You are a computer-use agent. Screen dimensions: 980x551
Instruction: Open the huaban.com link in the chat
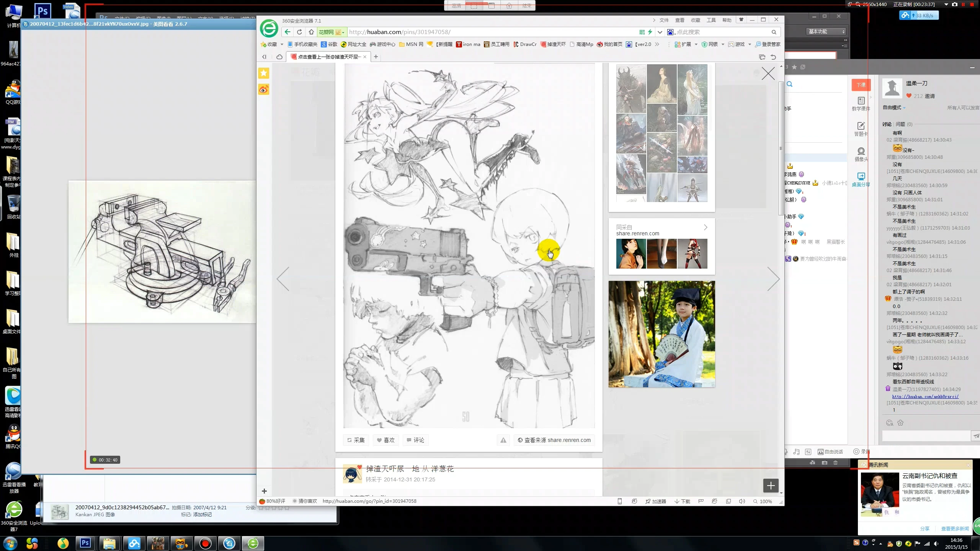[x=925, y=396]
